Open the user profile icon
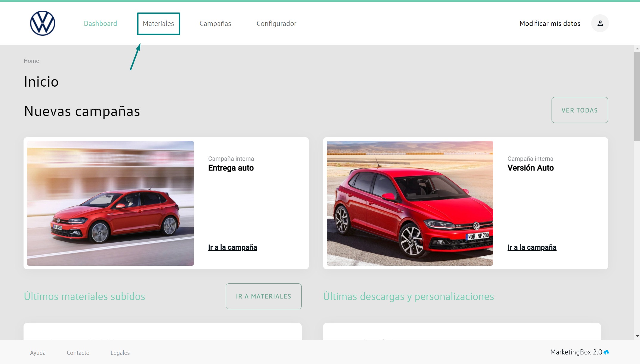Viewport: 640px width, 364px height. (x=600, y=23)
